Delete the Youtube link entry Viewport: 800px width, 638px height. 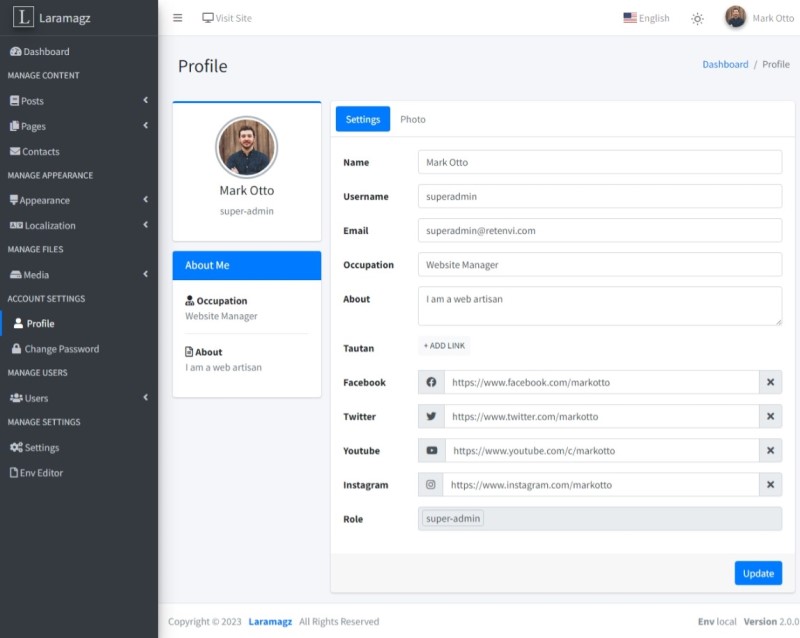tap(770, 451)
